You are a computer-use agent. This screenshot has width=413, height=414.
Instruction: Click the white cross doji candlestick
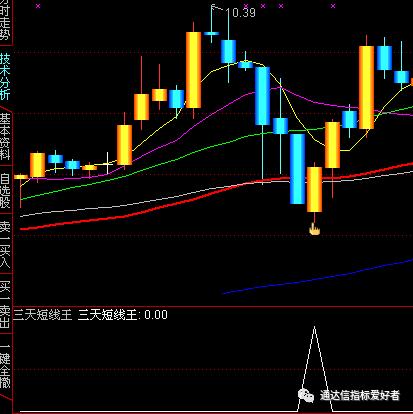(107, 163)
